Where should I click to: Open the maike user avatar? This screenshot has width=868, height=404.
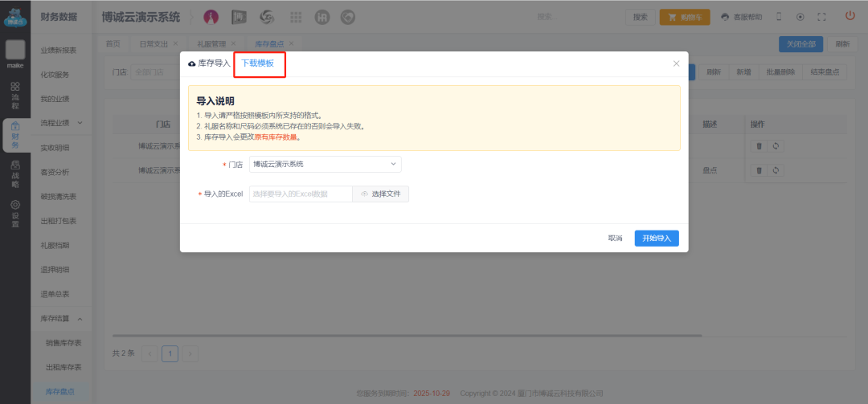point(15,50)
